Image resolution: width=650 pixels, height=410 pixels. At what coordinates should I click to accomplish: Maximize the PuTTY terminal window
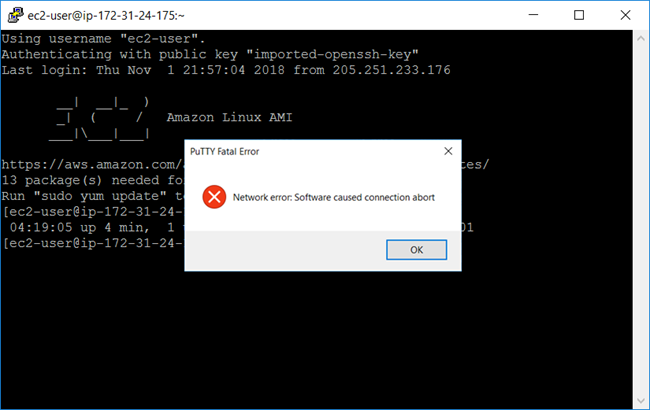579,15
